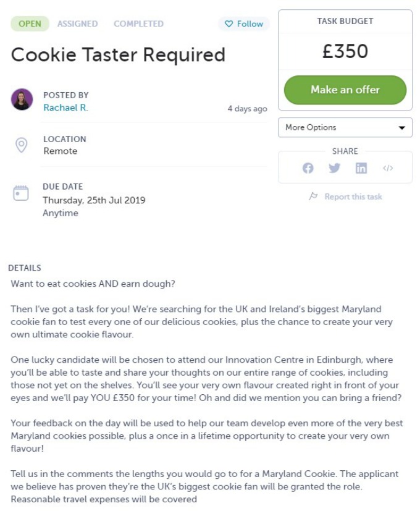
Task: Open Rachael R.'s profile picture
Action: [x=22, y=99]
